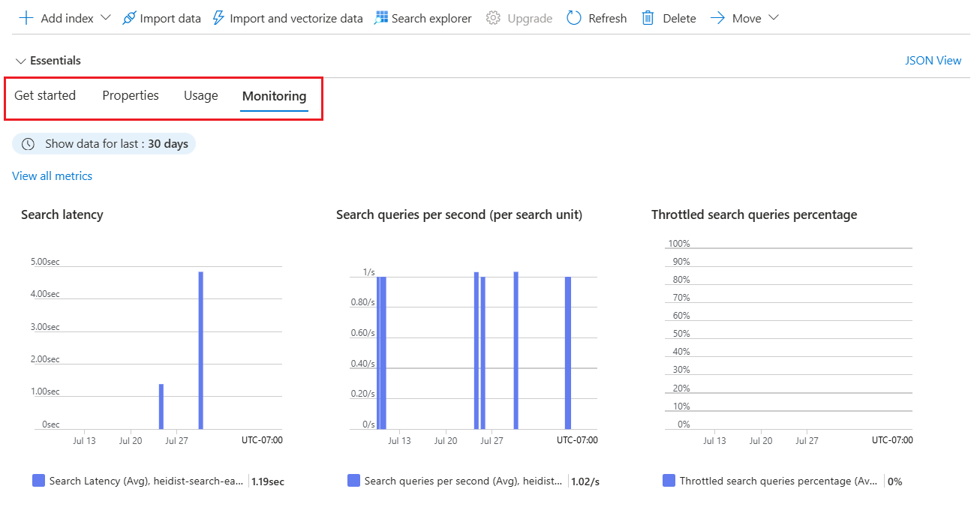Image resolution: width=980 pixels, height=507 pixels.
Task: Click the clock icon on the data range pill
Action: click(x=28, y=143)
